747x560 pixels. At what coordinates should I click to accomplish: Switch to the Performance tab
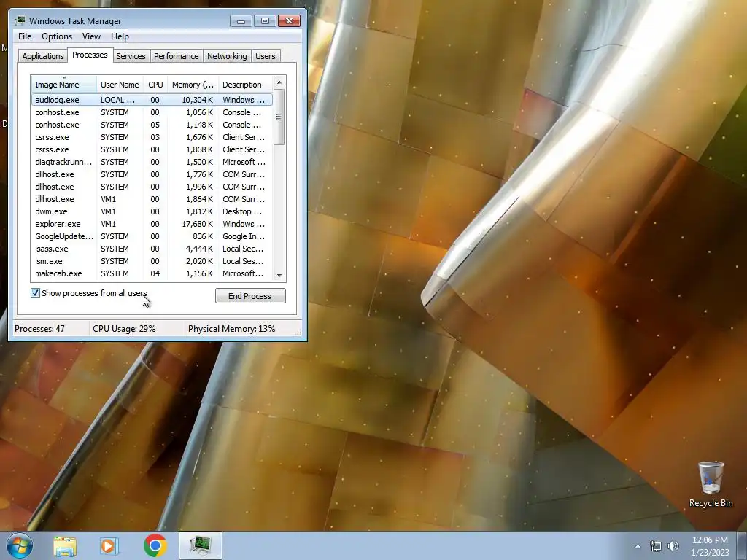pos(177,56)
